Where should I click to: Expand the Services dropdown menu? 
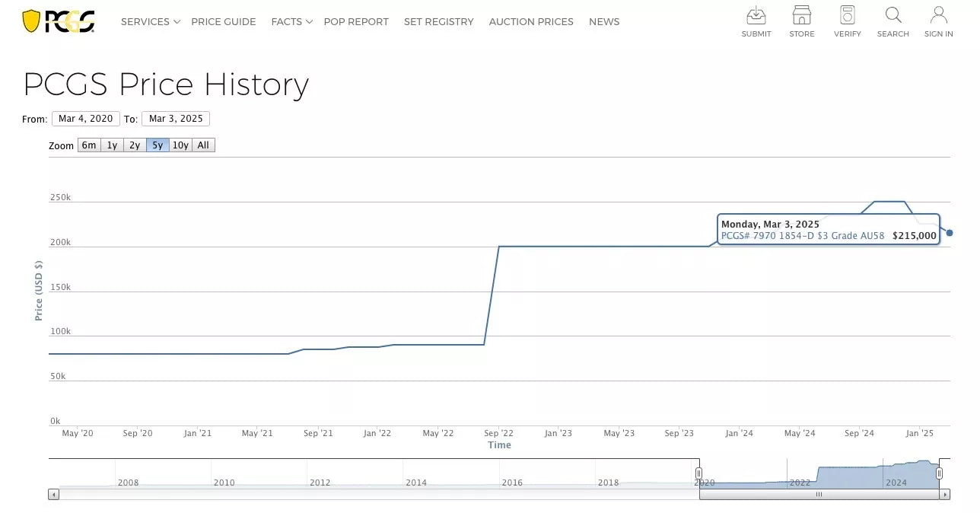[x=151, y=21]
